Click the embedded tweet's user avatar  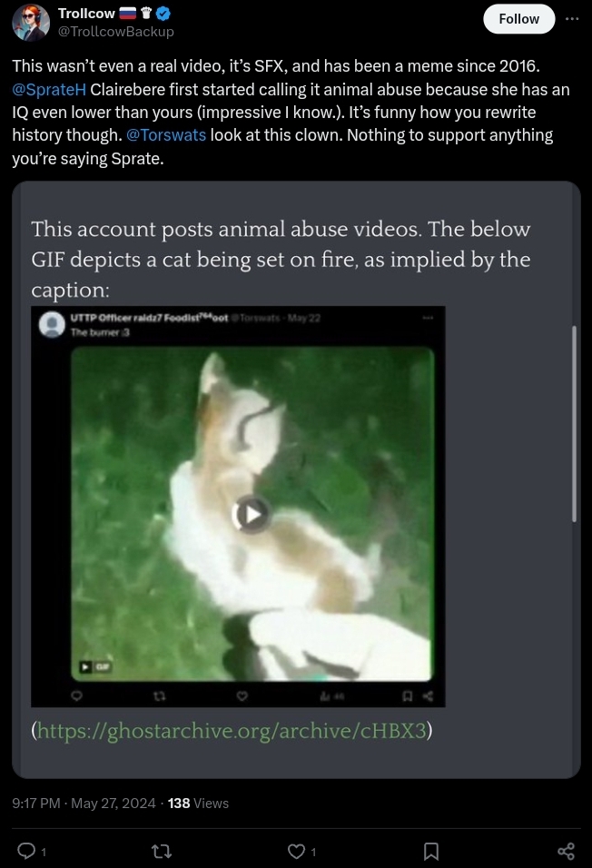coord(52,325)
